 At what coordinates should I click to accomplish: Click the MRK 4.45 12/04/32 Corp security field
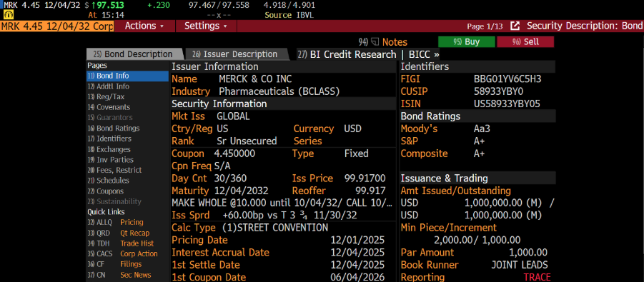(57, 26)
